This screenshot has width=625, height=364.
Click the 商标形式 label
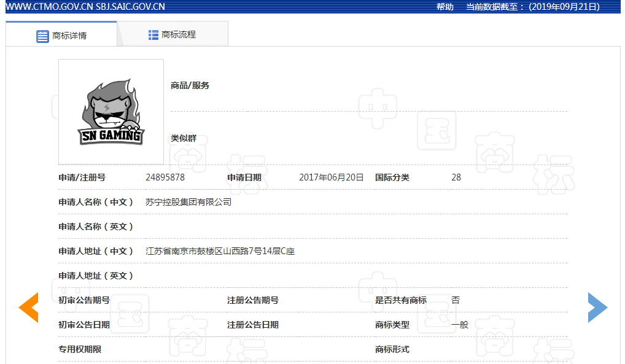point(392,349)
